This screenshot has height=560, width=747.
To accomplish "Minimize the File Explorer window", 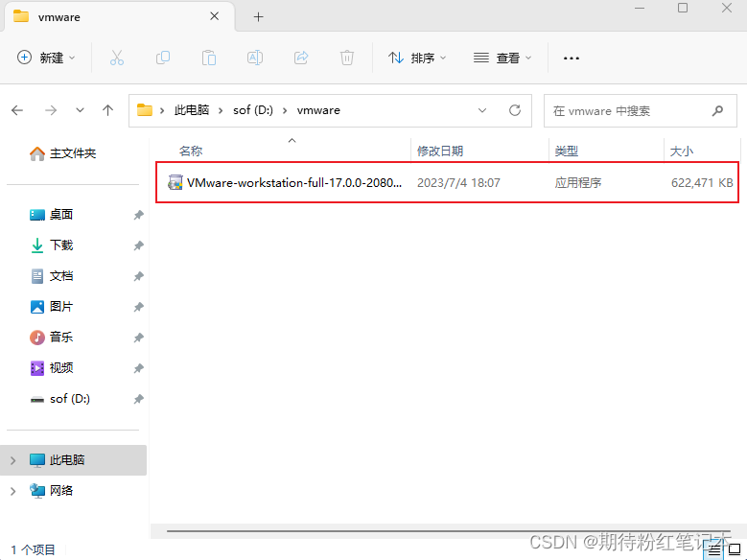I will coord(640,8).
